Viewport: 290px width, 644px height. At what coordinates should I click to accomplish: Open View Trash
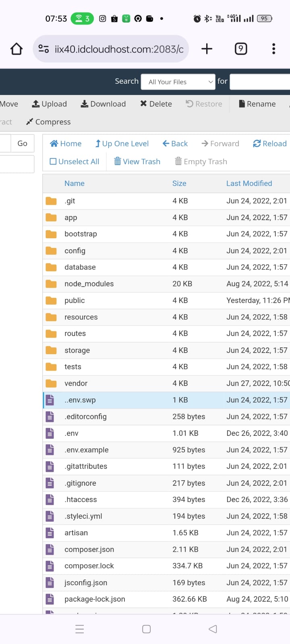pyautogui.click(x=137, y=161)
